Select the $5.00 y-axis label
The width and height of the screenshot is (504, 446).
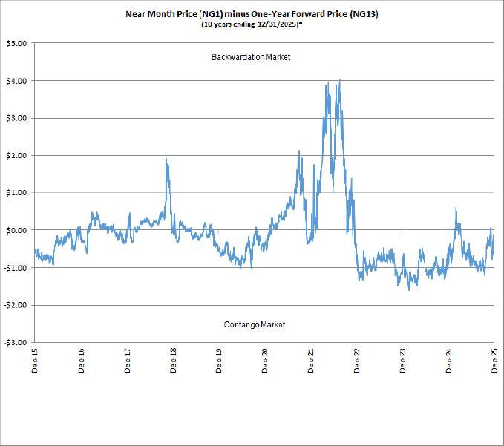point(16,43)
